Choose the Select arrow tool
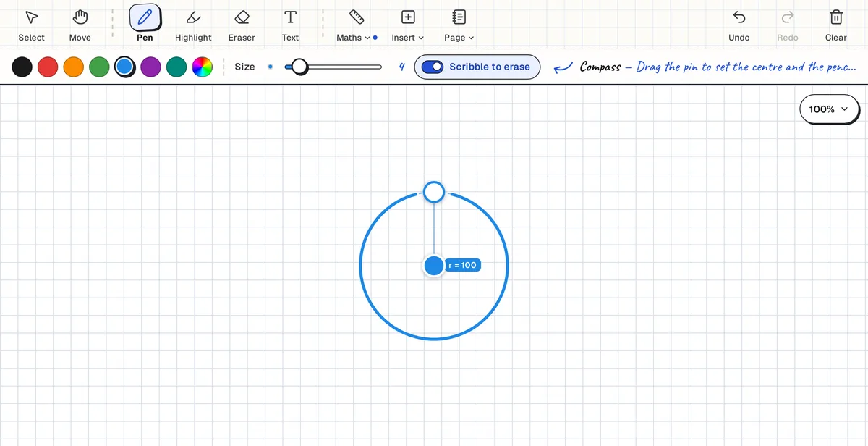Screen dimensions: 868x446 tap(31, 25)
